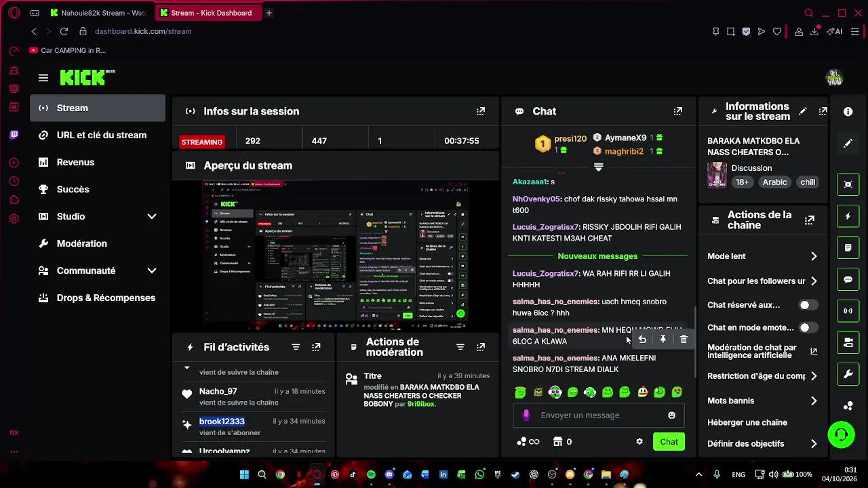Open the WhatsApp taskbar icon

(x=480, y=475)
